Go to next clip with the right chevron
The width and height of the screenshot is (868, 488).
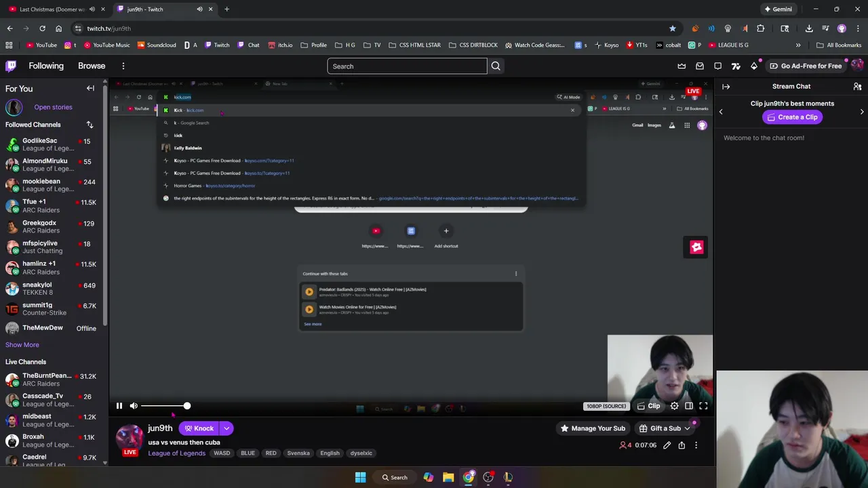[x=862, y=112]
